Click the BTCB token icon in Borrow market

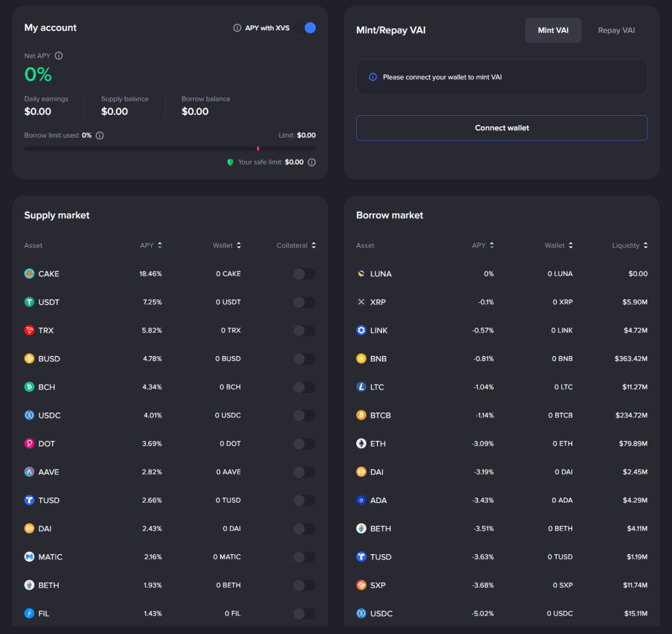[361, 415]
